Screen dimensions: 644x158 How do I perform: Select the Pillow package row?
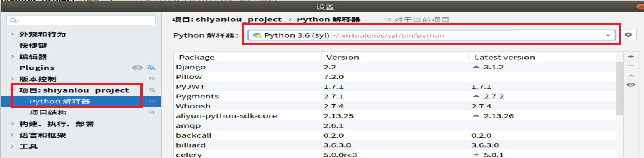pyautogui.click(x=395, y=77)
